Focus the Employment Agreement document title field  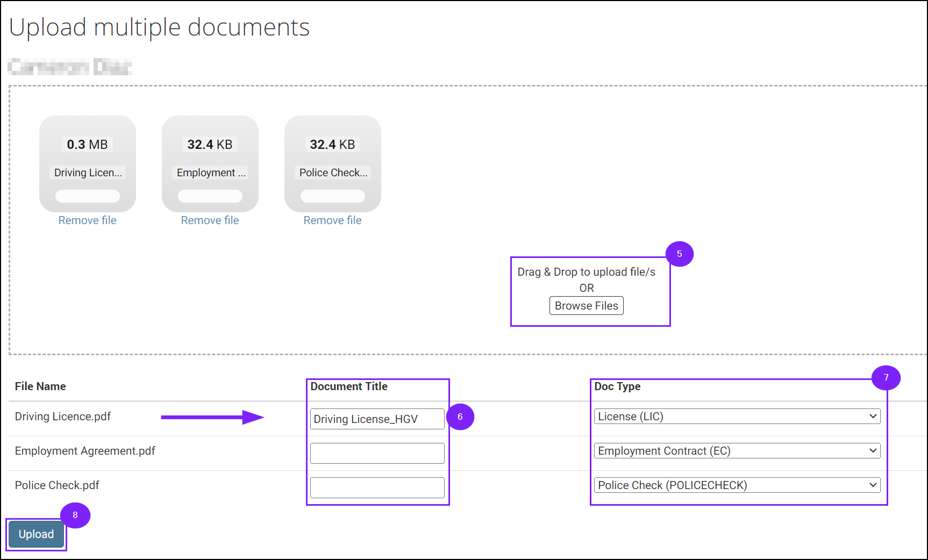377,453
